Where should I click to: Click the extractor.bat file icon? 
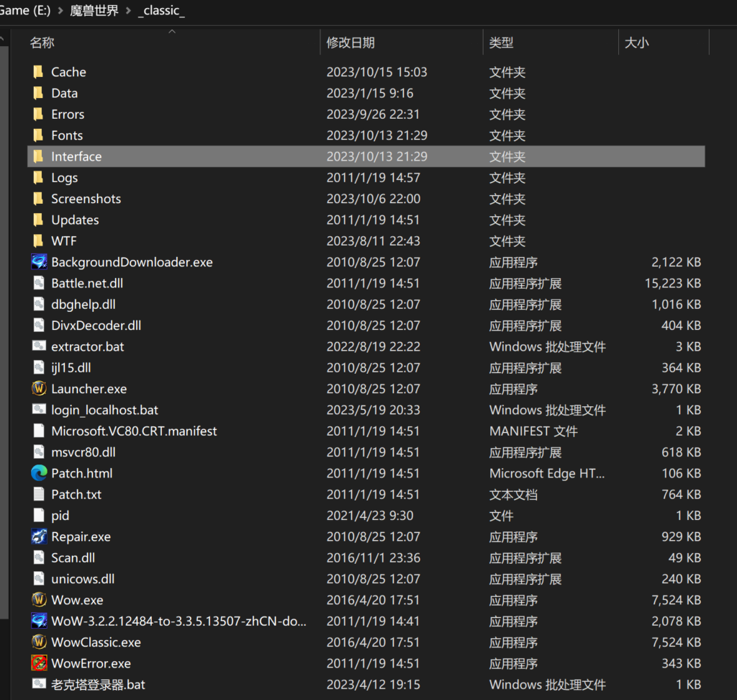pyautogui.click(x=39, y=346)
